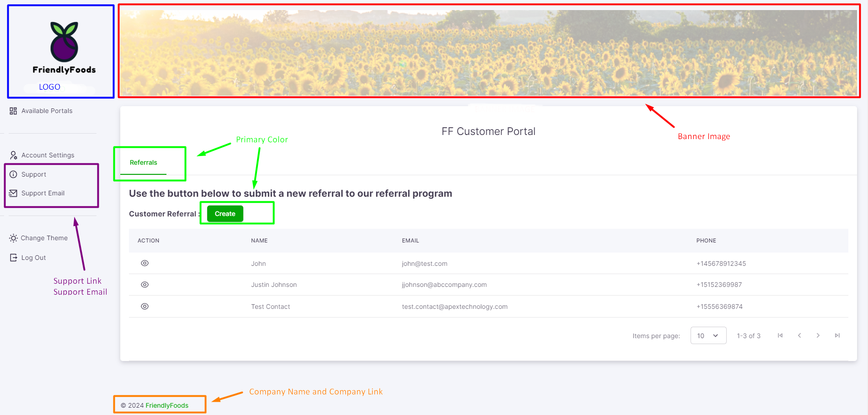Open the Support Email menu item
The height and width of the screenshot is (415, 868).
[43, 193]
